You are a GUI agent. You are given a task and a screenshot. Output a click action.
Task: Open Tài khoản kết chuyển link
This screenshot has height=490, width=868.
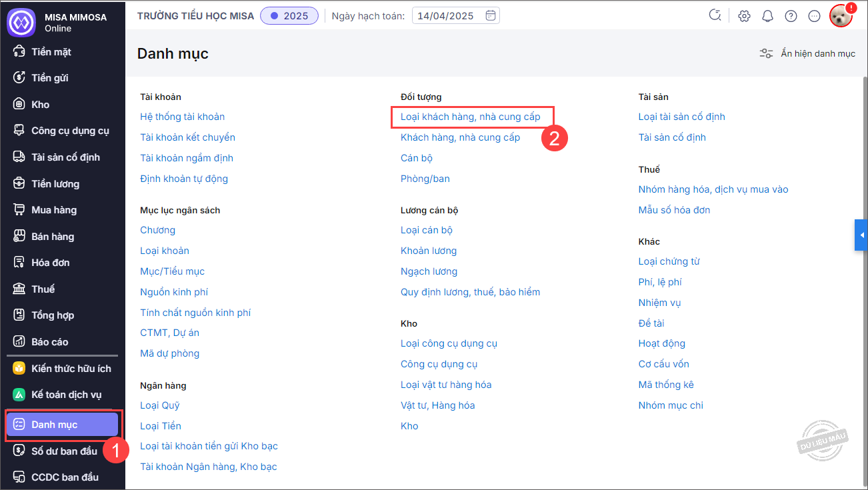pyautogui.click(x=187, y=137)
